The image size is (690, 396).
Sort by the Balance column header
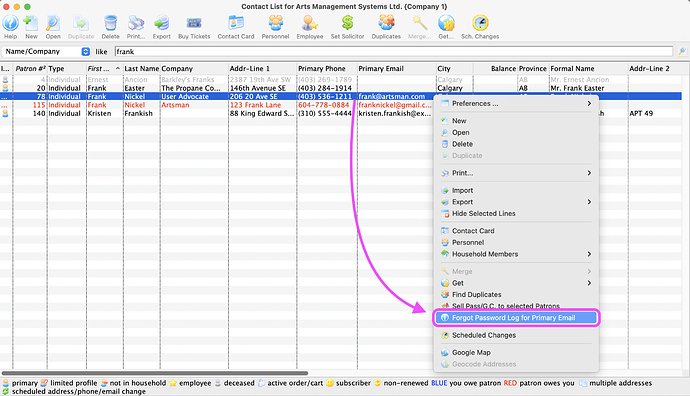click(495, 69)
